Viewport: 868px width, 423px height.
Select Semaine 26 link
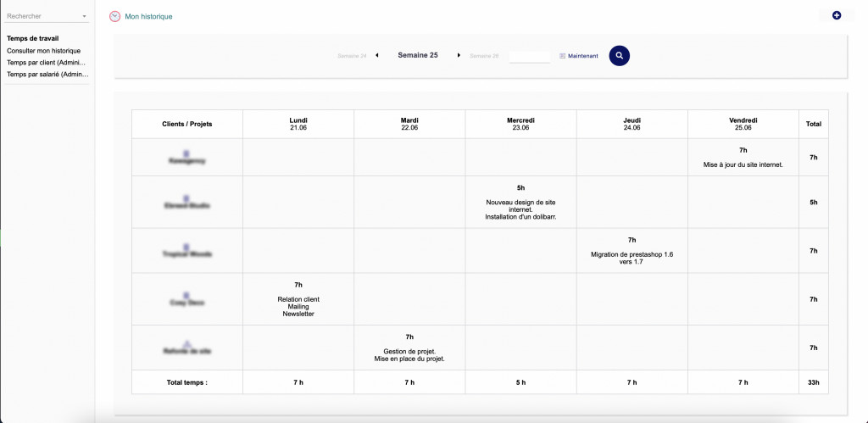pyautogui.click(x=484, y=56)
